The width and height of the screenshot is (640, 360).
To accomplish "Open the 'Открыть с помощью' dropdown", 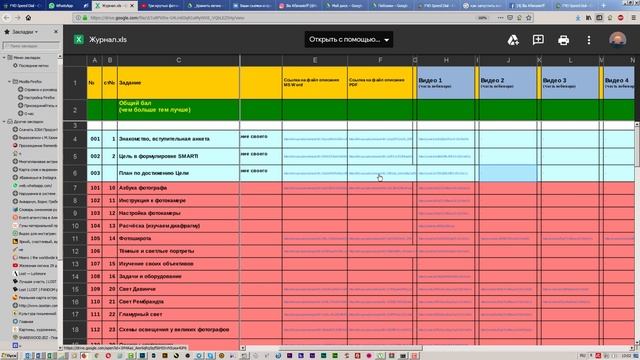I will [349, 40].
